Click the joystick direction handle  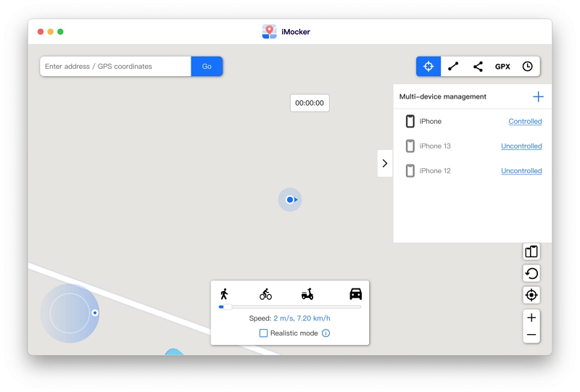tap(95, 313)
